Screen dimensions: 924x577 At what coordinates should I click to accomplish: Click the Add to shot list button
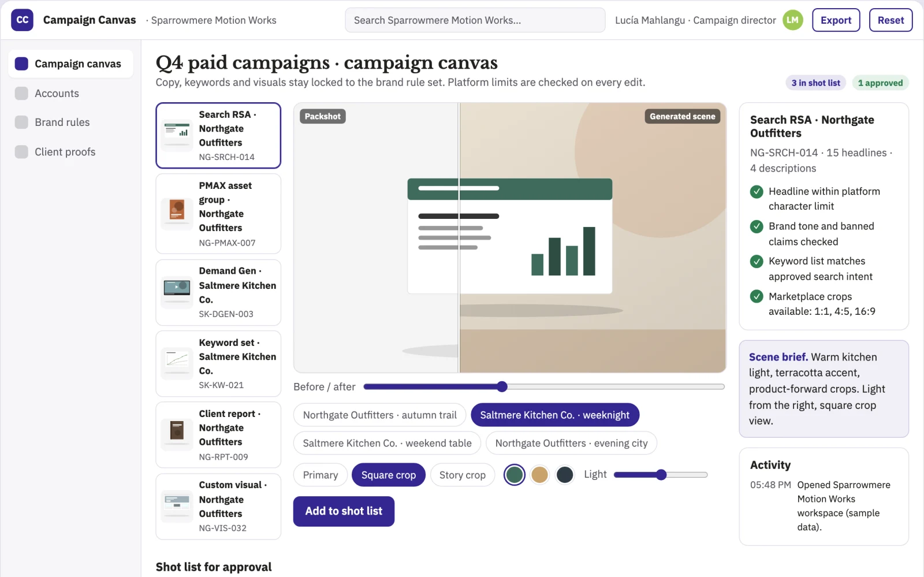pos(344,511)
